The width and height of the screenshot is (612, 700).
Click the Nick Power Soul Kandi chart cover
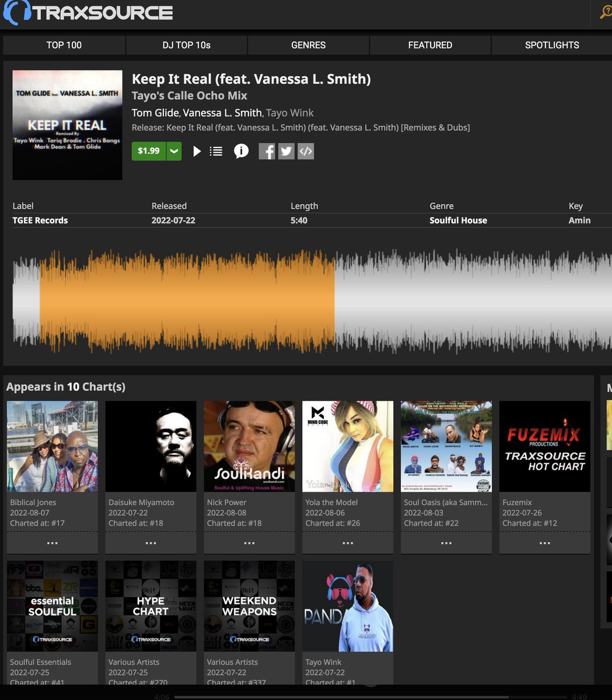249,446
